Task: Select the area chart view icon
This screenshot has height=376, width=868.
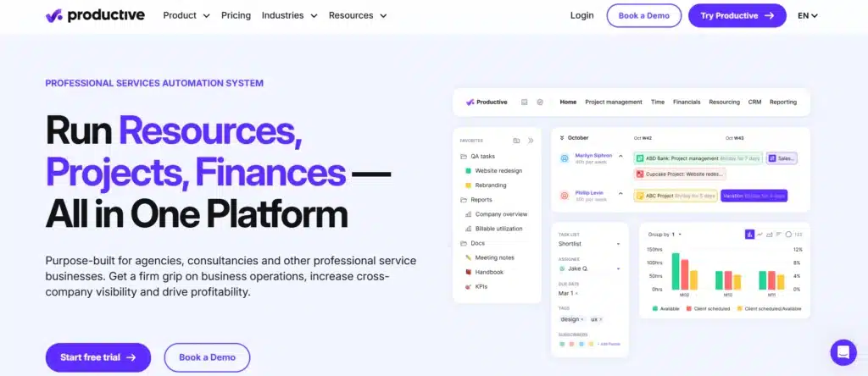Action: (770, 235)
